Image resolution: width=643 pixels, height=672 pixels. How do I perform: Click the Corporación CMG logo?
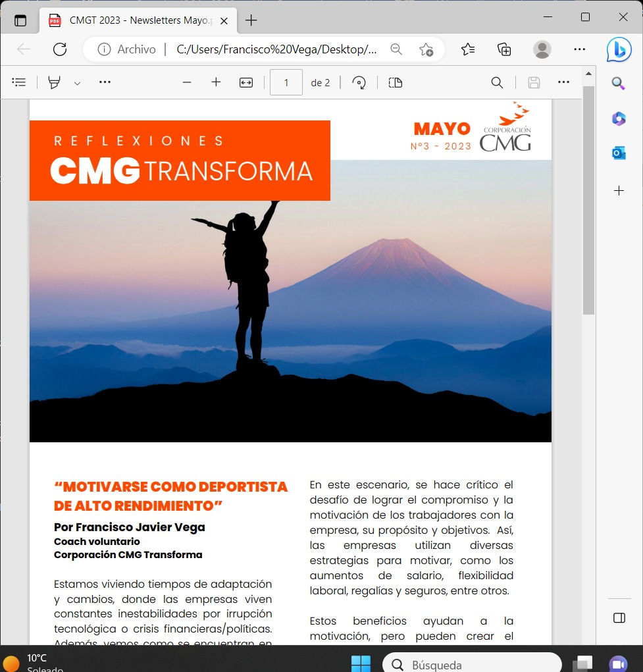click(x=506, y=127)
